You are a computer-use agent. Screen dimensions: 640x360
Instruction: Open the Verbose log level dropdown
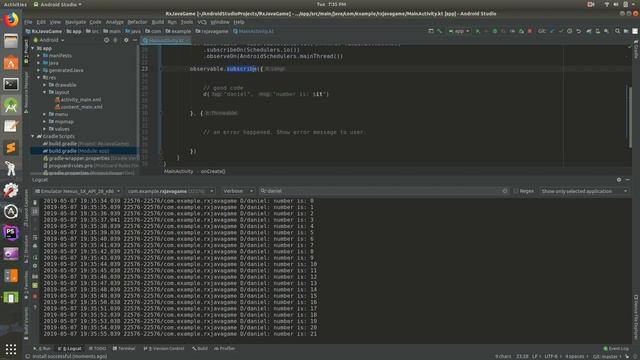click(238, 191)
